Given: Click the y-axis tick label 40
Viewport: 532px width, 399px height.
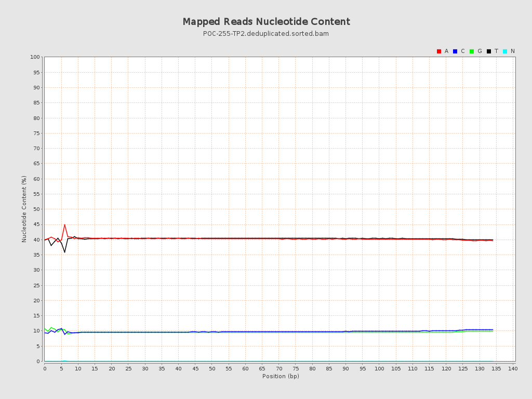Looking at the screenshot, I should pos(37,240).
